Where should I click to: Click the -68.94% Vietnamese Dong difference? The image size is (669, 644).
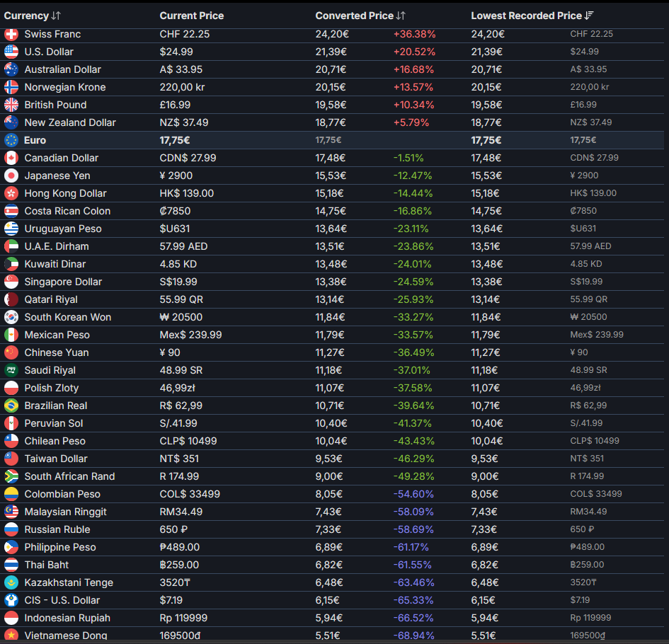point(414,636)
